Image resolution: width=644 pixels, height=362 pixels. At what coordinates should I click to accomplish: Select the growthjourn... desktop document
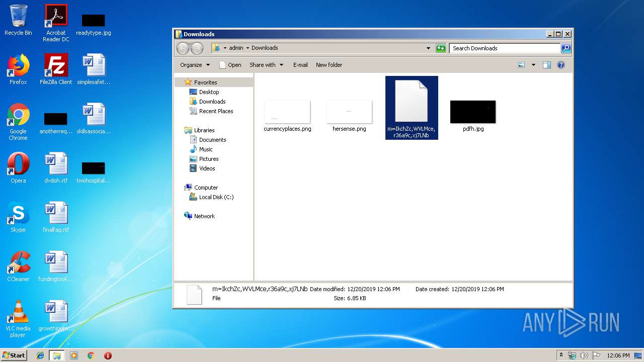click(x=56, y=316)
